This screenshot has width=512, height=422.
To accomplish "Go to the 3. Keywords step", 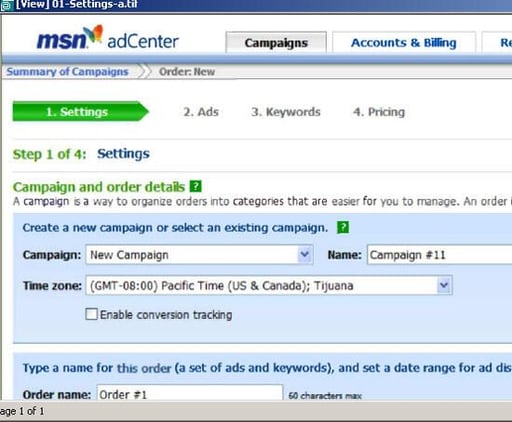I will point(286,112).
